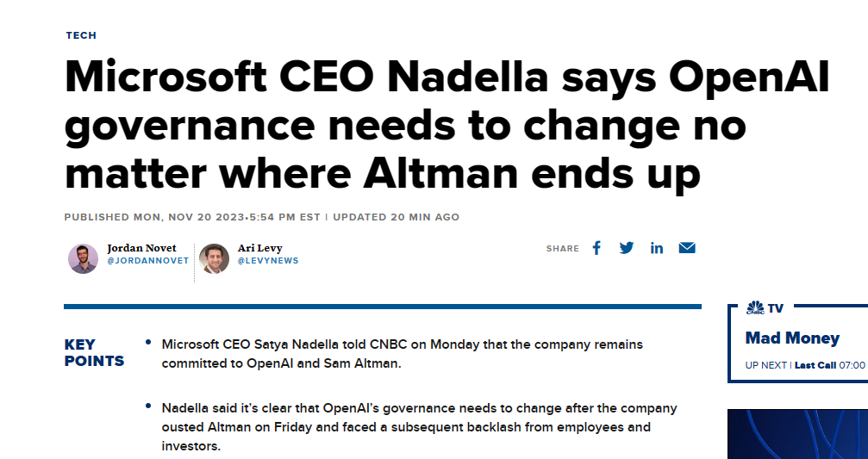Open Jordan Novet author name link
Screen dimensions: 868x459
pos(141,248)
